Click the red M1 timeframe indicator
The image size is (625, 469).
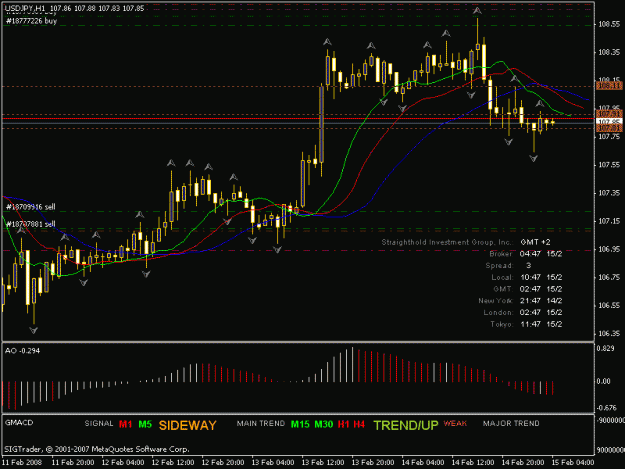(x=126, y=424)
